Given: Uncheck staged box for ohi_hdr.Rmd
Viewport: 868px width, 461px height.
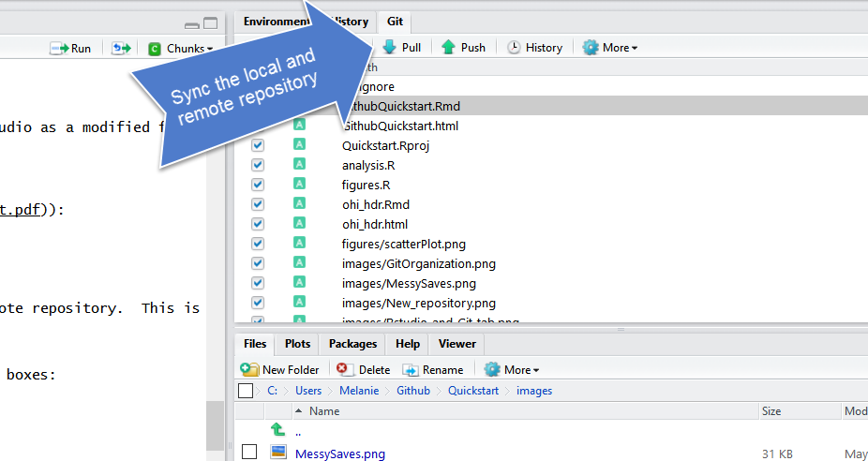Looking at the screenshot, I should point(258,205).
